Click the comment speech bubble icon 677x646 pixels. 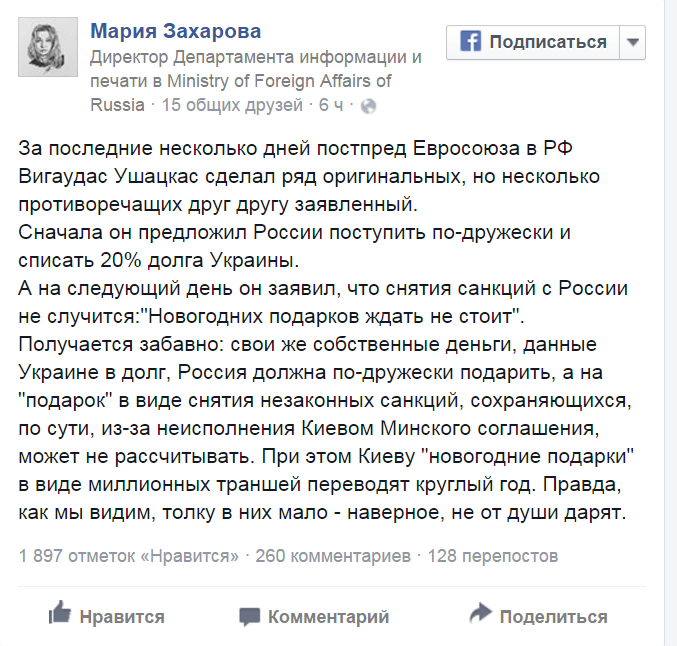(250, 616)
